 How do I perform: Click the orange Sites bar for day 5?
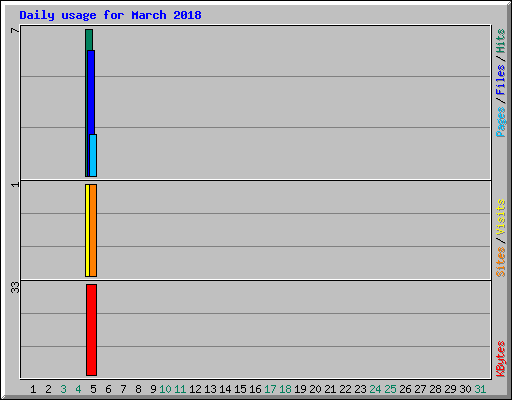[93, 230]
